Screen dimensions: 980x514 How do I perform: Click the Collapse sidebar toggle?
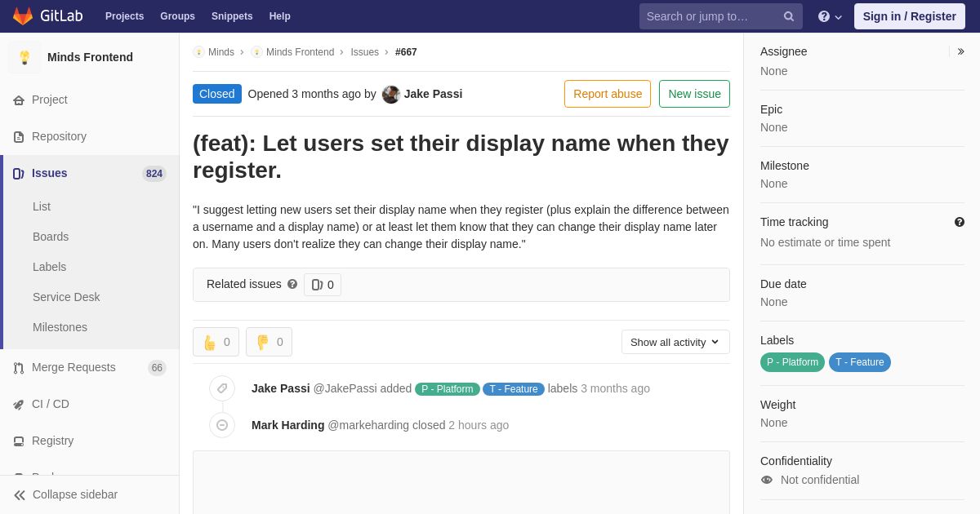(x=65, y=494)
